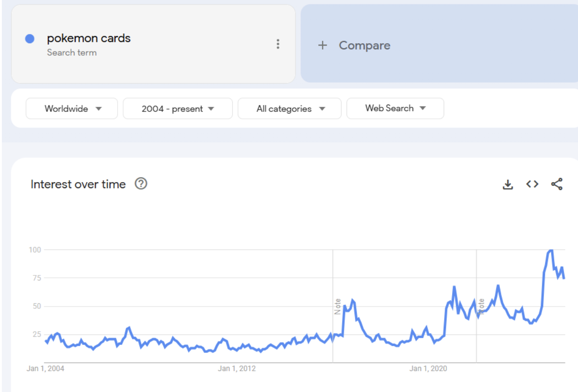Image resolution: width=578 pixels, height=392 pixels.
Task: Click the plus icon next to Compare
Action: 322,46
